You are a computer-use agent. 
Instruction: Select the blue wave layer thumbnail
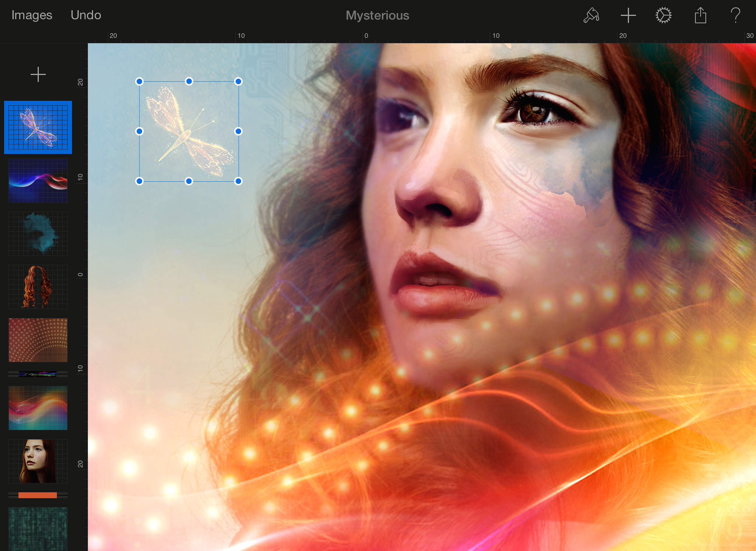point(38,181)
